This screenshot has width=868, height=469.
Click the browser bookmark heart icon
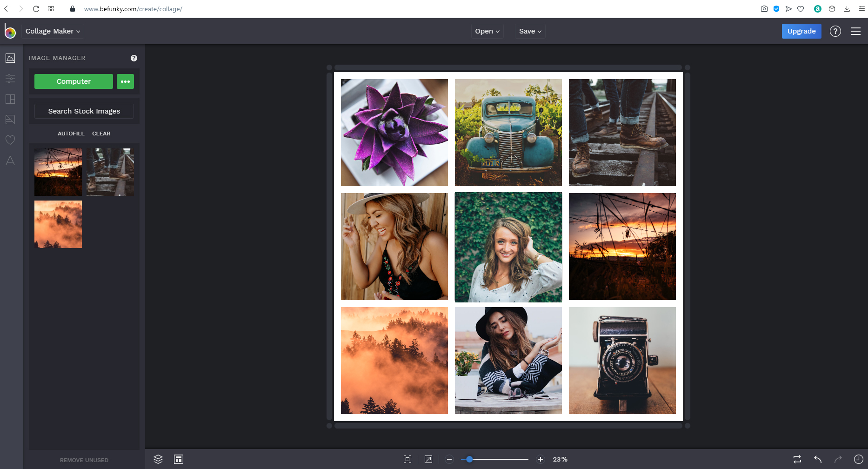(801, 9)
